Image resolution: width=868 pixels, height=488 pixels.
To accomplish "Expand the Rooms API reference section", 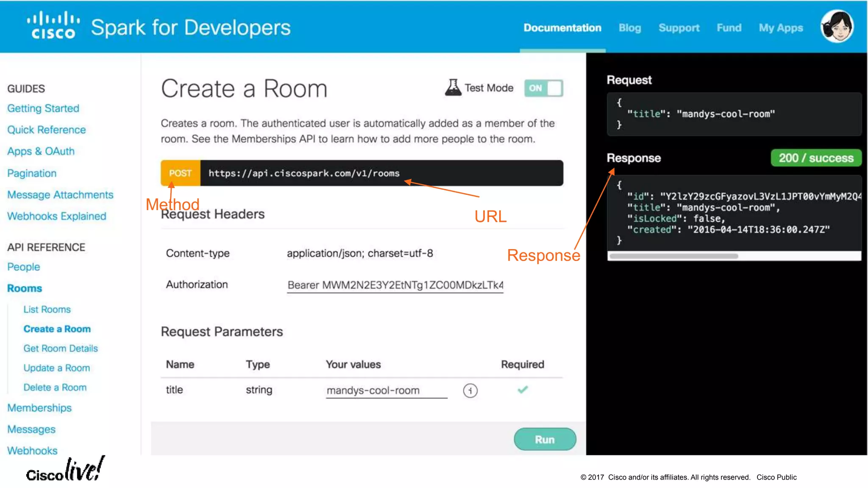I will coord(25,288).
